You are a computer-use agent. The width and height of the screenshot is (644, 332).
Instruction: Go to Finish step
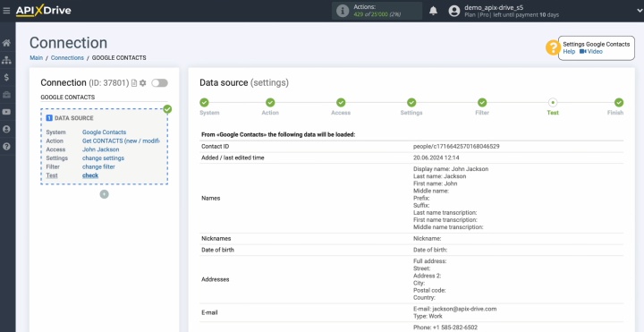tap(619, 103)
